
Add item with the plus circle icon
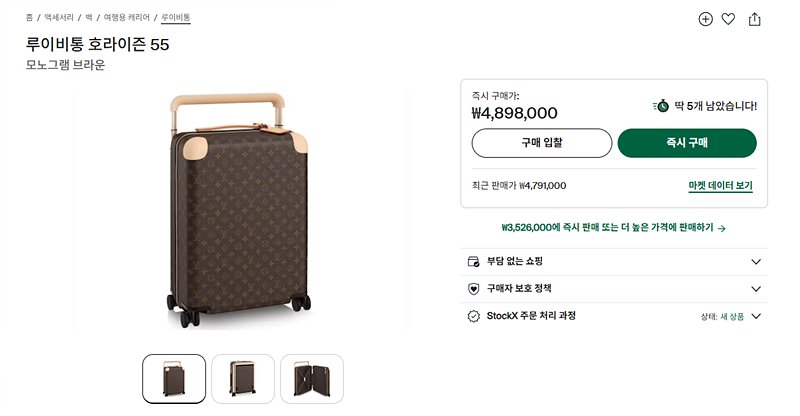[x=705, y=19]
